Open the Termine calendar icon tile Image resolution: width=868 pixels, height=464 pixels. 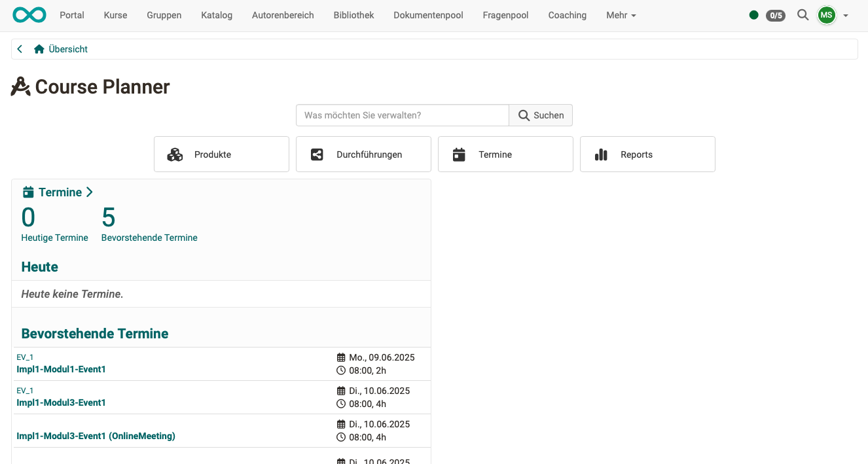coord(459,154)
